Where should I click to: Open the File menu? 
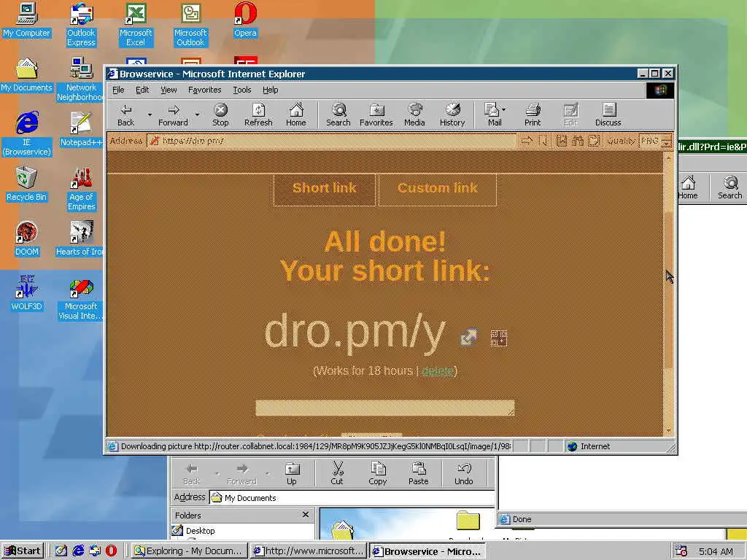coord(118,90)
